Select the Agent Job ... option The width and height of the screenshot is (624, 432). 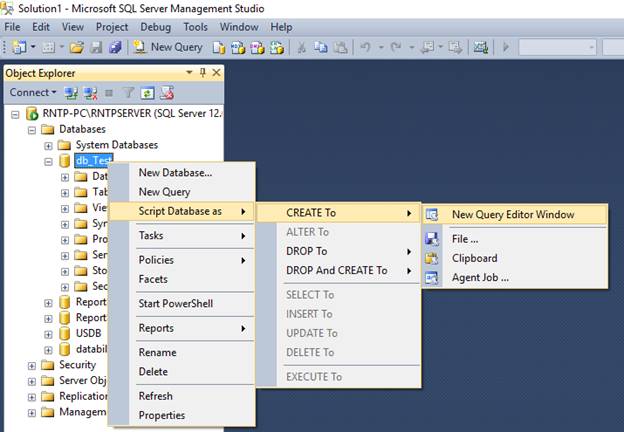click(515, 277)
